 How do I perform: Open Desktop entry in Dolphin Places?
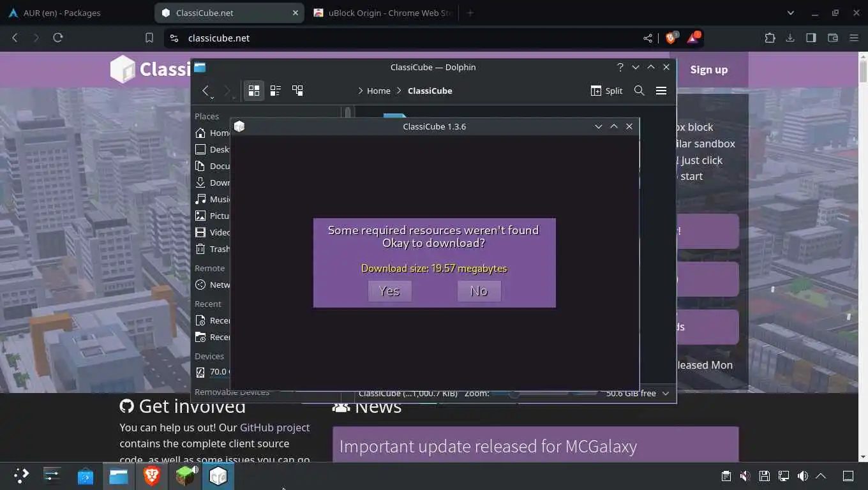tap(212, 149)
